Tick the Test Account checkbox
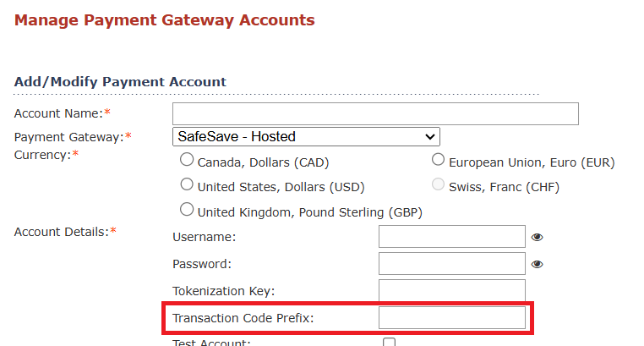The height and width of the screenshot is (346, 644). point(389,342)
